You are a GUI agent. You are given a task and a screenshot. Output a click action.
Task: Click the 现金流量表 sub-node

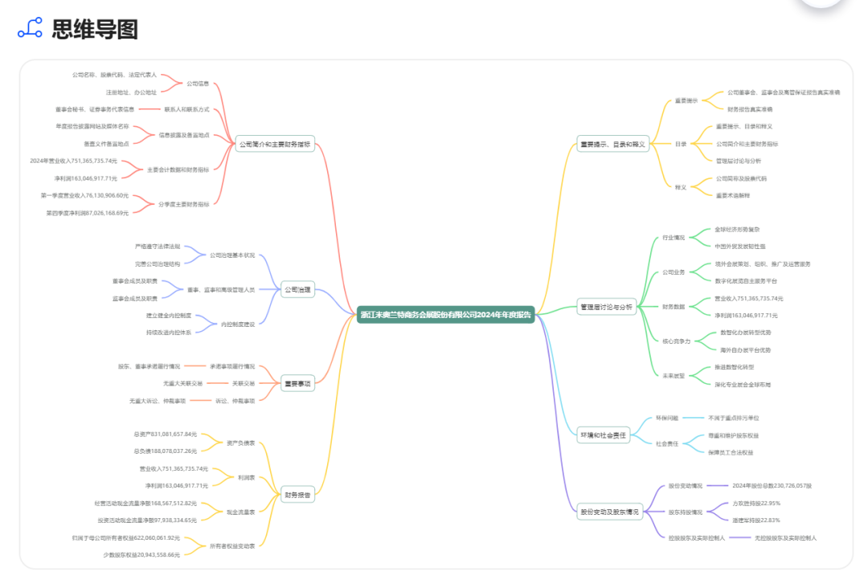coord(241,512)
